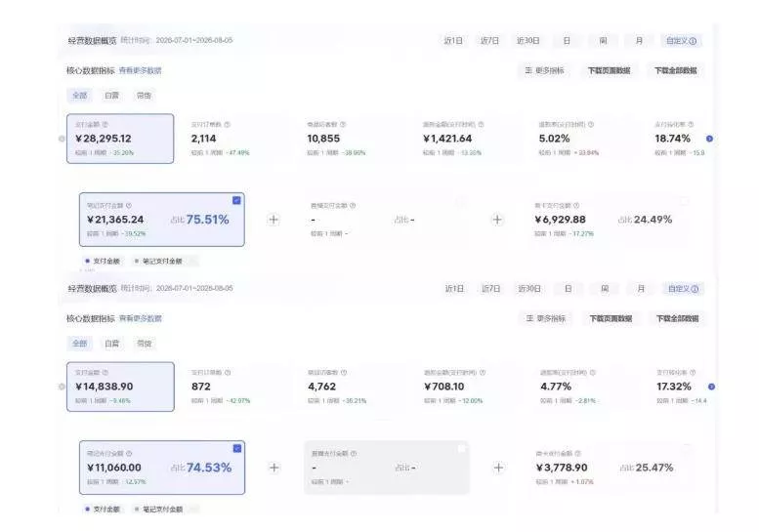Open 自定义 date range in second overview panel
This screenshot has height=532, width=759.
[x=683, y=289]
